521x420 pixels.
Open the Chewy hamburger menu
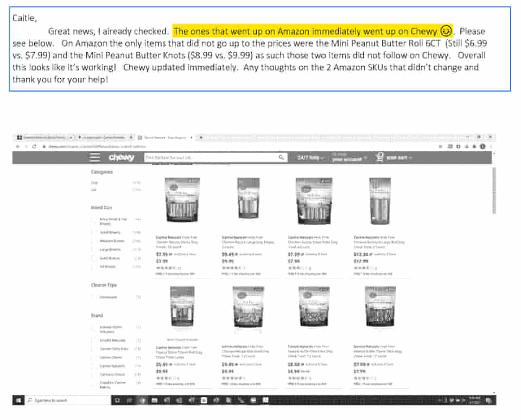coord(95,157)
